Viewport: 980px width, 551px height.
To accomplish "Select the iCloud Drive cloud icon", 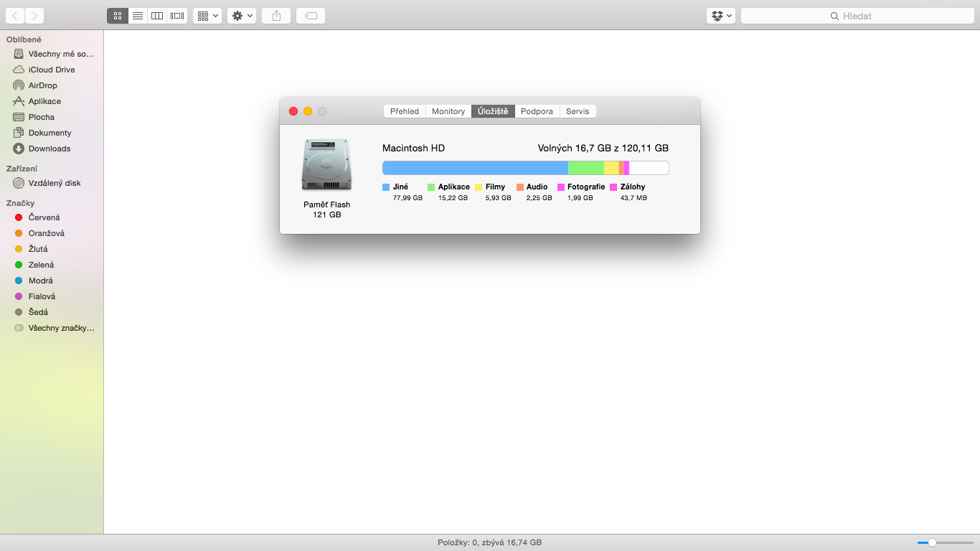I will coord(19,70).
